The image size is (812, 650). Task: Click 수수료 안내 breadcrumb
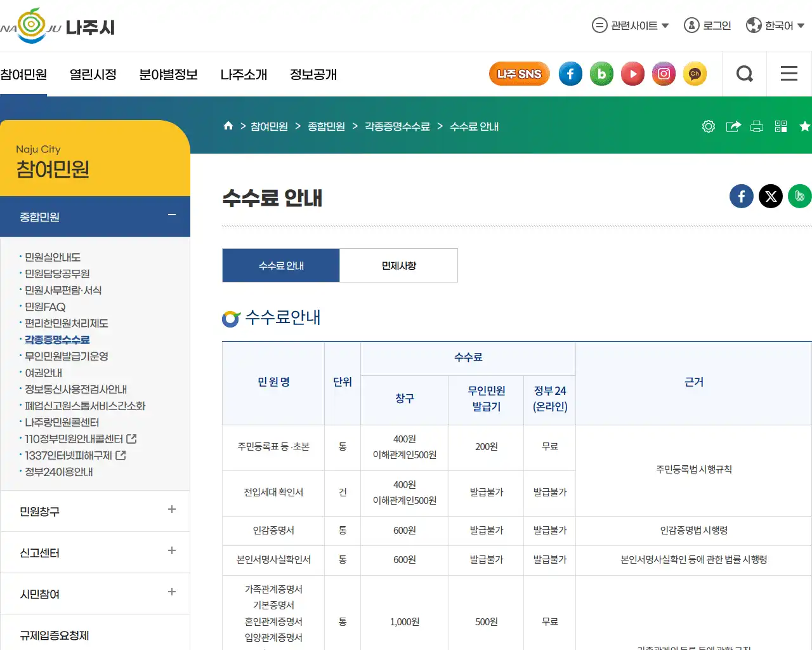coord(474,126)
